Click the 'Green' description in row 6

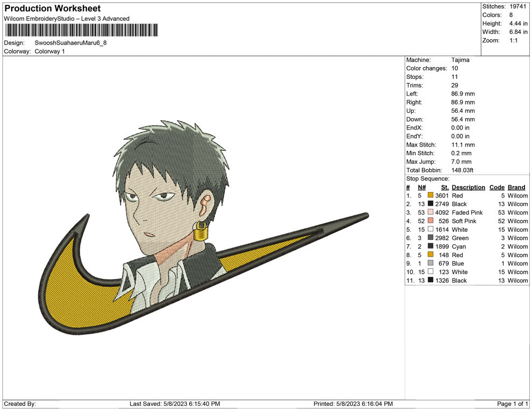(x=460, y=238)
